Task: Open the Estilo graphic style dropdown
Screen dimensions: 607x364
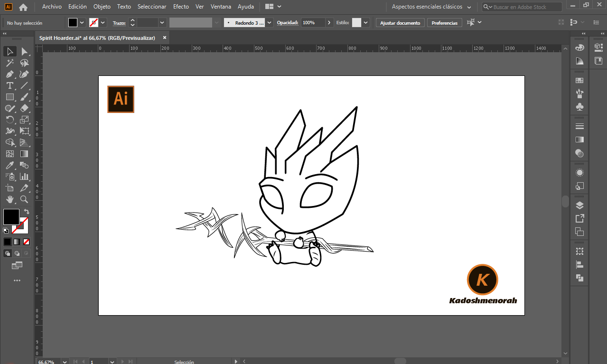Action: 365,23
